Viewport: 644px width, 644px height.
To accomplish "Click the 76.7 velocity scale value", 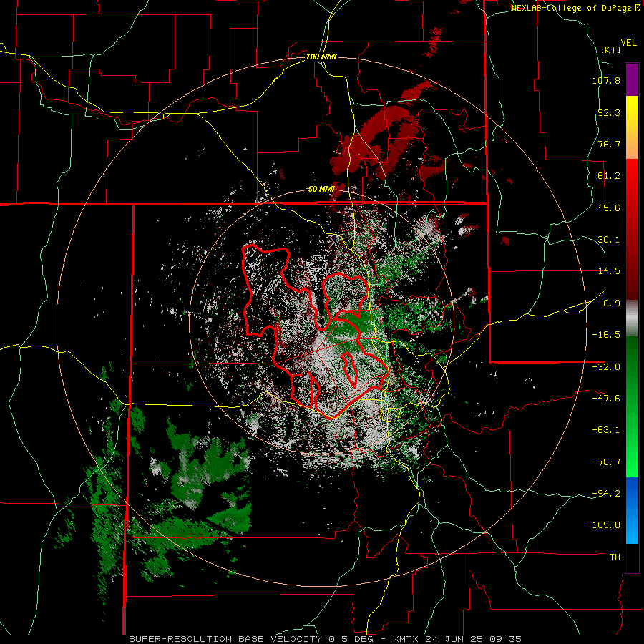I will pyautogui.click(x=609, y=144).
